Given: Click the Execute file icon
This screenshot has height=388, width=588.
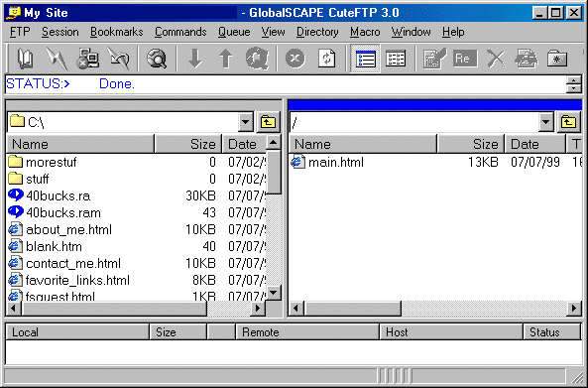Looking at the screenshot, I should tap(527, 59).
